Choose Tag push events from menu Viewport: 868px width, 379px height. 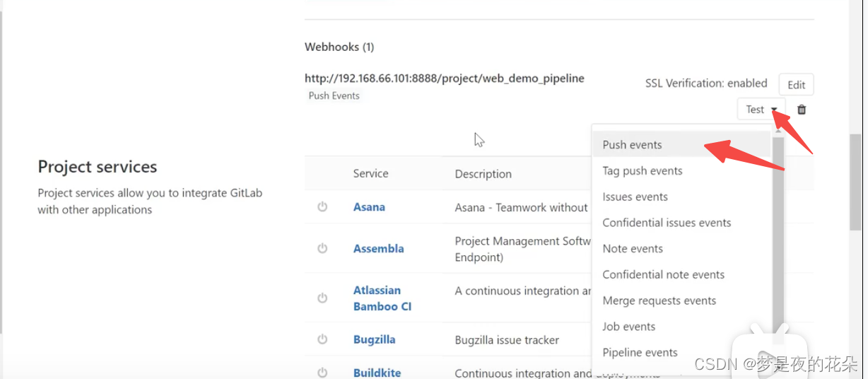[x=681, y=171]
